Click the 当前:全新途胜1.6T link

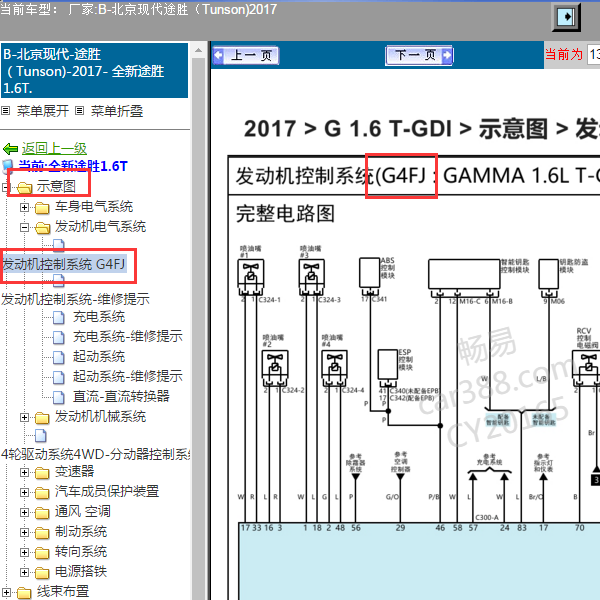(73, 166)
